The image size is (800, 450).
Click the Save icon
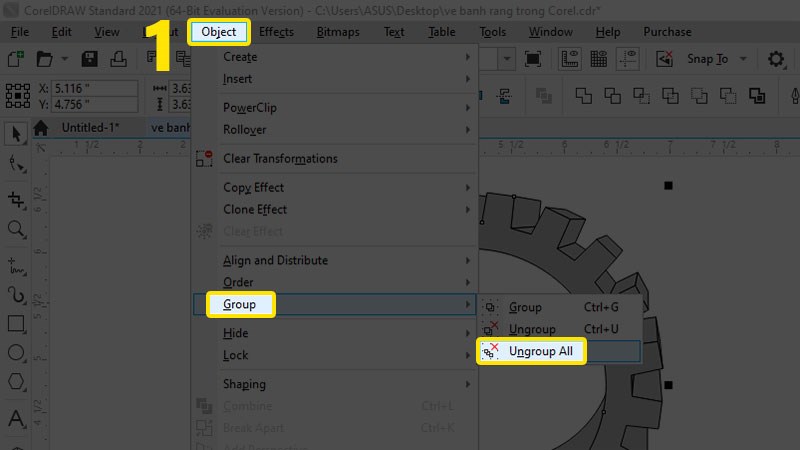pyautogui.click(x=89, y=59)
